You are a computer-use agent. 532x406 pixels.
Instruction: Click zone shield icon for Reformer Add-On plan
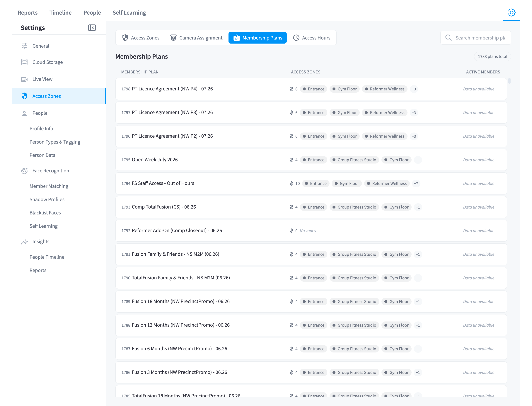[x=291, y=230]
